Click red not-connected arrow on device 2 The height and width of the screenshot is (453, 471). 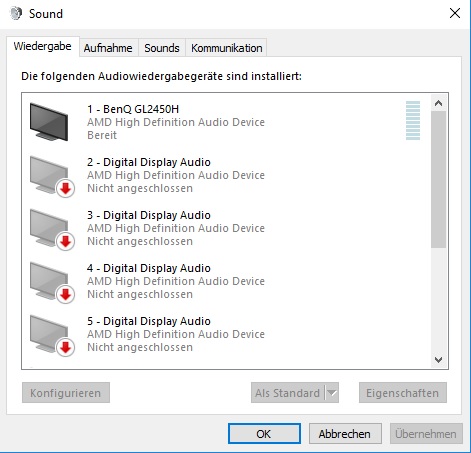click(x=65, y=189)
